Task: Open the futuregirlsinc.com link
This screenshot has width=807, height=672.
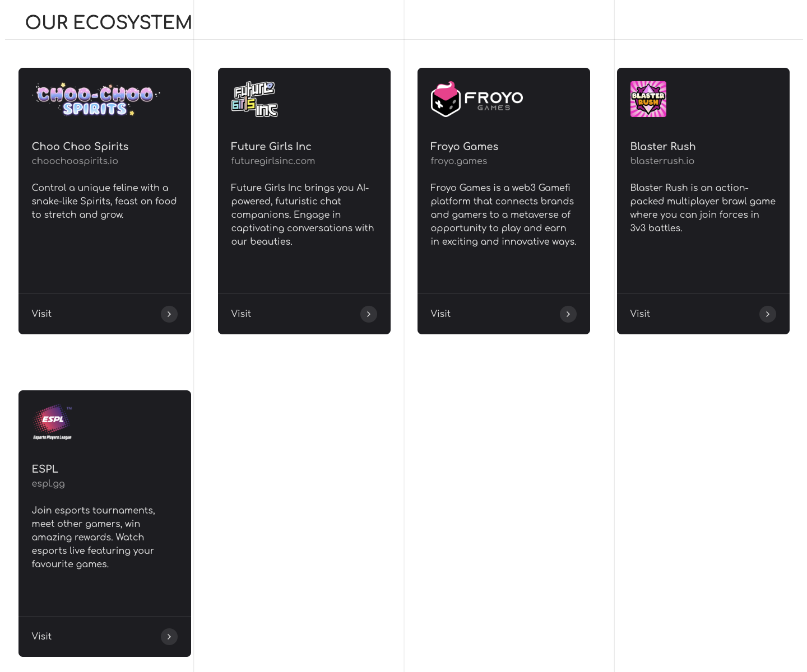Action: point(273,161)
